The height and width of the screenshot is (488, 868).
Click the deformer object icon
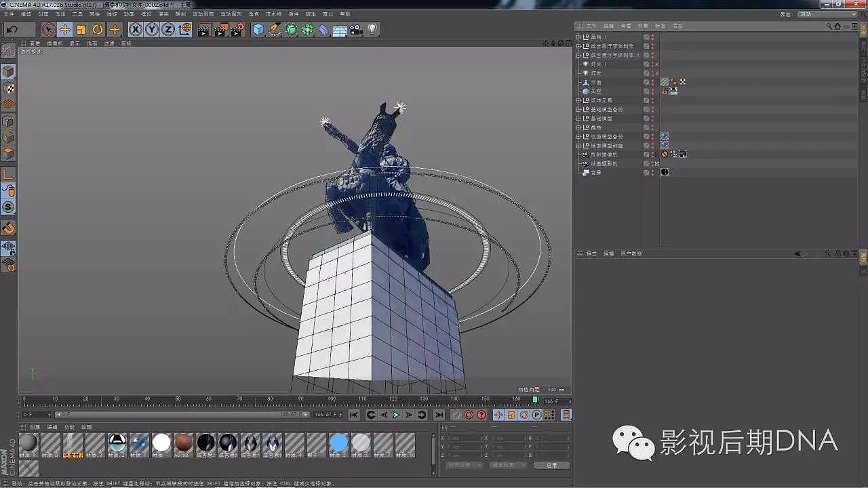[324, 29]
